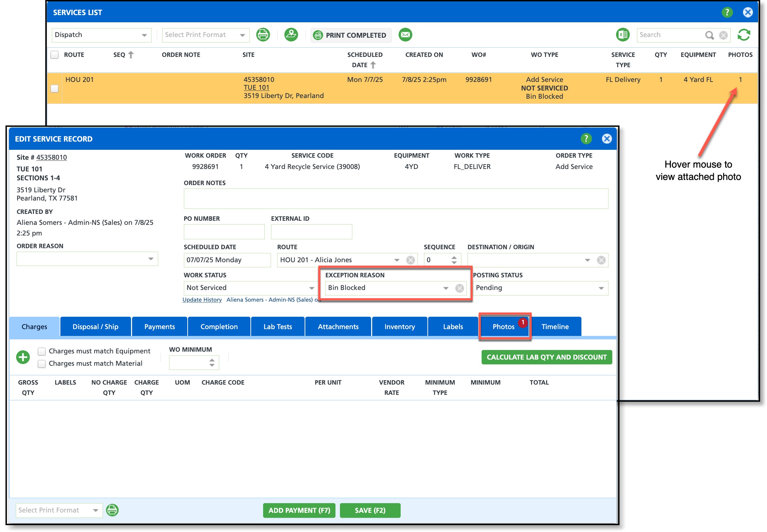Click the print icon at dialog bottom
The width and height of the screenshot is (767, 532).
coord(112,510)
